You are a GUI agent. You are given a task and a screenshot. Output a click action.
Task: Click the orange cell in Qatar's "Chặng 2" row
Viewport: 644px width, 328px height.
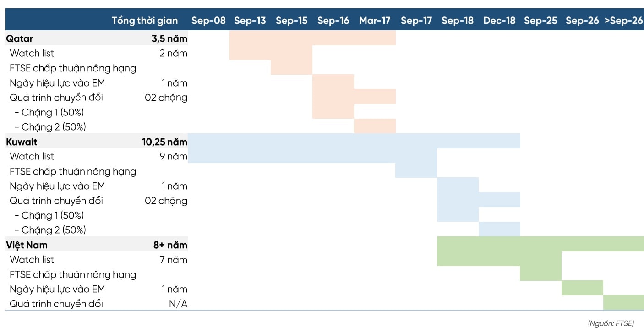click(375, 126)
